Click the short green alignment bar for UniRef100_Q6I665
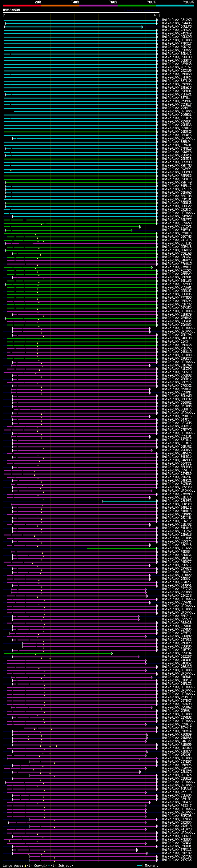 point(122,549)
